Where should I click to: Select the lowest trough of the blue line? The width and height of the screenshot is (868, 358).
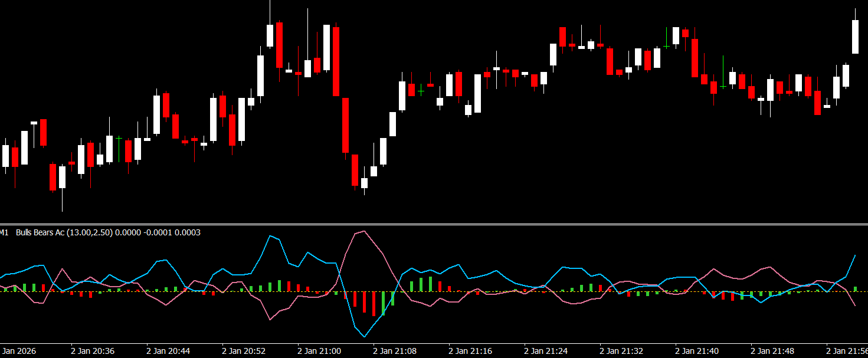pos(365,337)
